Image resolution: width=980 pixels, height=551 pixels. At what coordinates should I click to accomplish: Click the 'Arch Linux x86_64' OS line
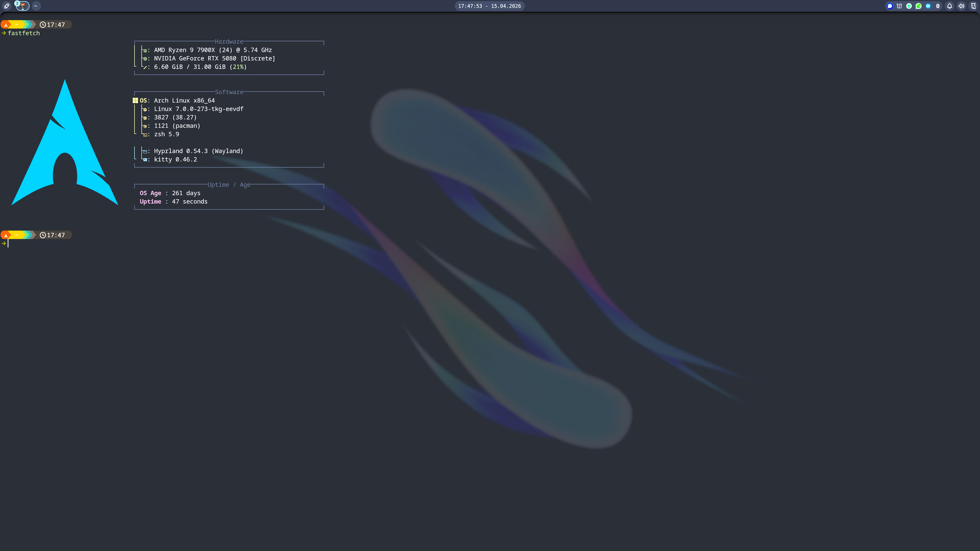tap(184, 101)
